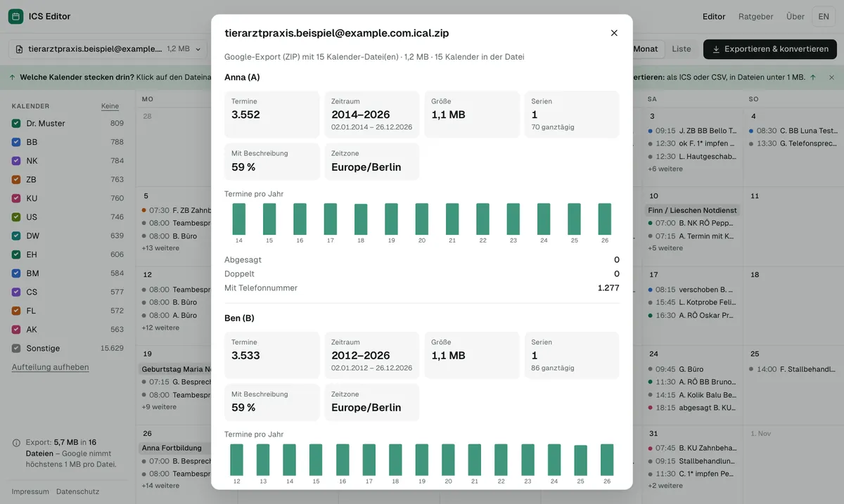Image resolution: width=844 pixels, height=504 pixels.
Task: Toggle the EH calendar checkbox
Action: [16, 254]
